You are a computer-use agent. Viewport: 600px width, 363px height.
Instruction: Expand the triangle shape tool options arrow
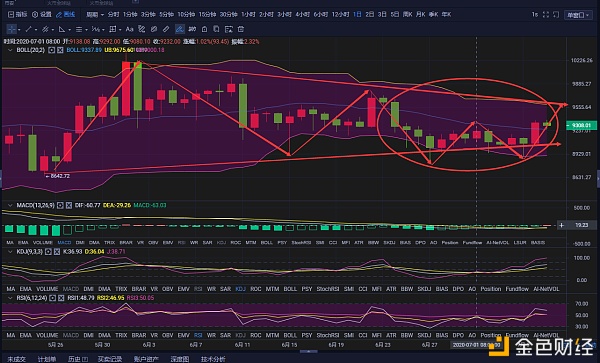coord(69,29)
